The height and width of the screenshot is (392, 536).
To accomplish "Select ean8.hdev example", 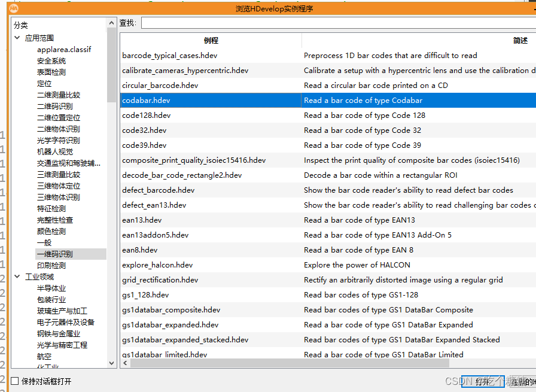I will pos(140,250).
